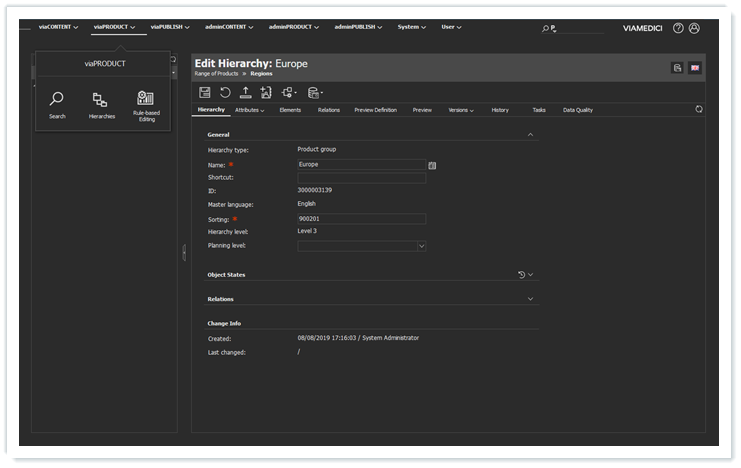This screenshot has height=468, width=741.
Task: Switch to the Data Quality tab
Action: (x=578, y=110)
